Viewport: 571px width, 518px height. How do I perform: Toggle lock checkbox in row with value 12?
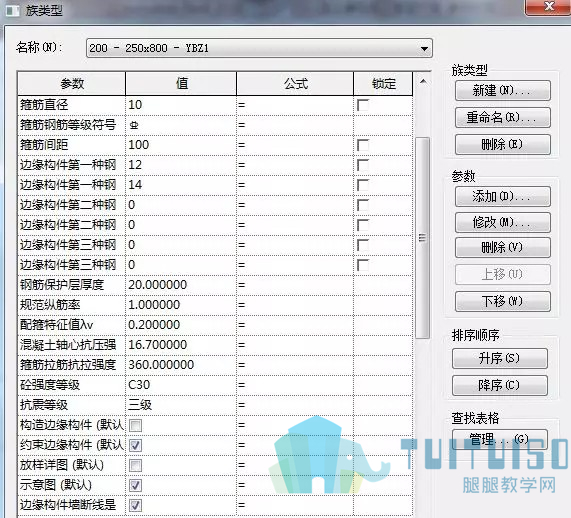click(363, 165)
